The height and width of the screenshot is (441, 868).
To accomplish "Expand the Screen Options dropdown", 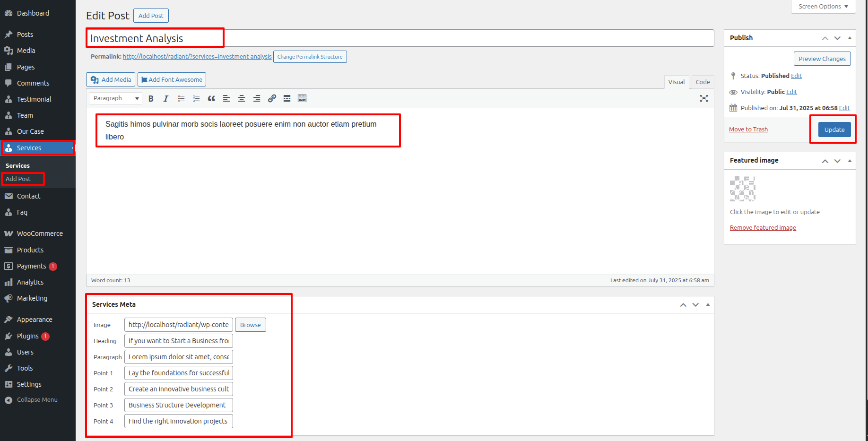I will click(823, 7).
